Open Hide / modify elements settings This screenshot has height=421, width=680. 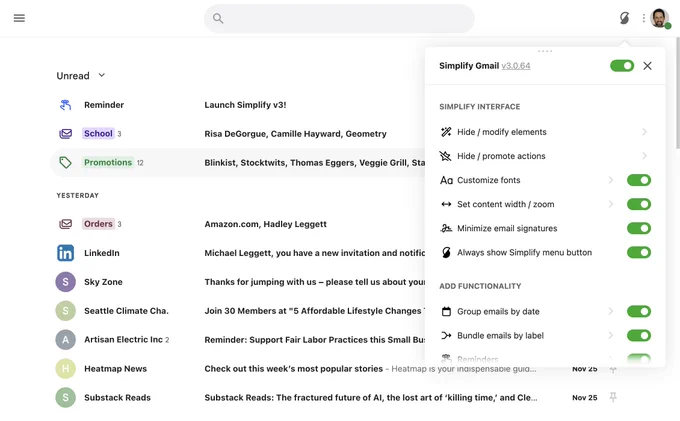coord(502,132)
